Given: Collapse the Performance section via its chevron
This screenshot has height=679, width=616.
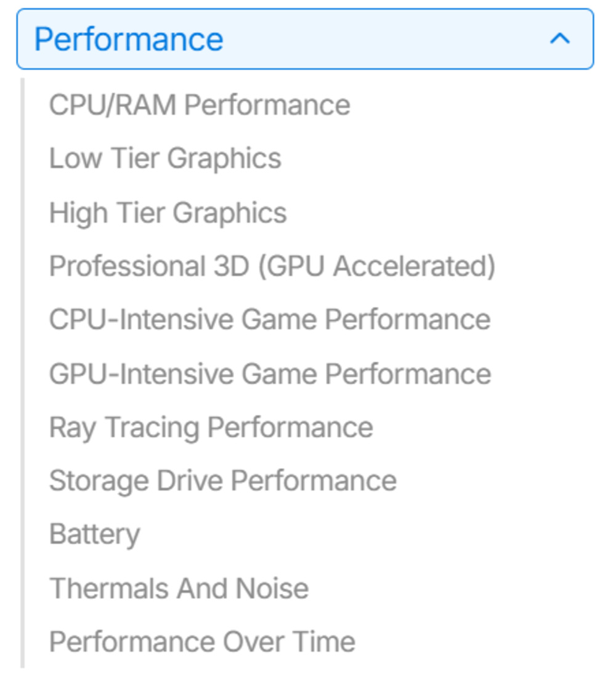Looking at the screenshot, I should click(x=561, y=38).
